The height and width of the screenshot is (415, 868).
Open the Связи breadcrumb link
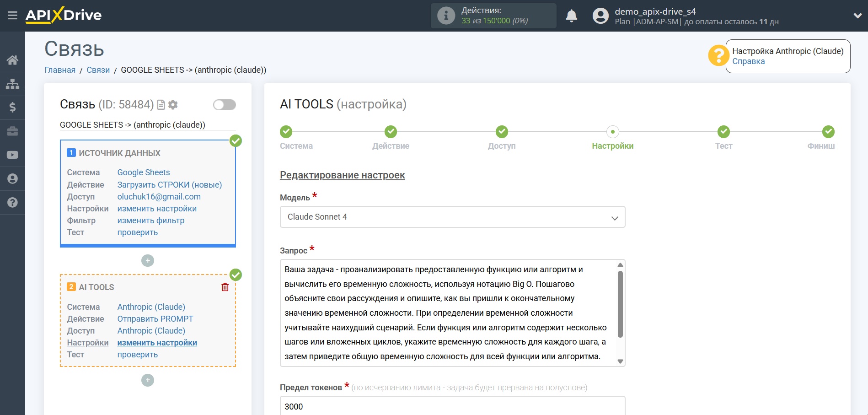click(x=98, y=70)
